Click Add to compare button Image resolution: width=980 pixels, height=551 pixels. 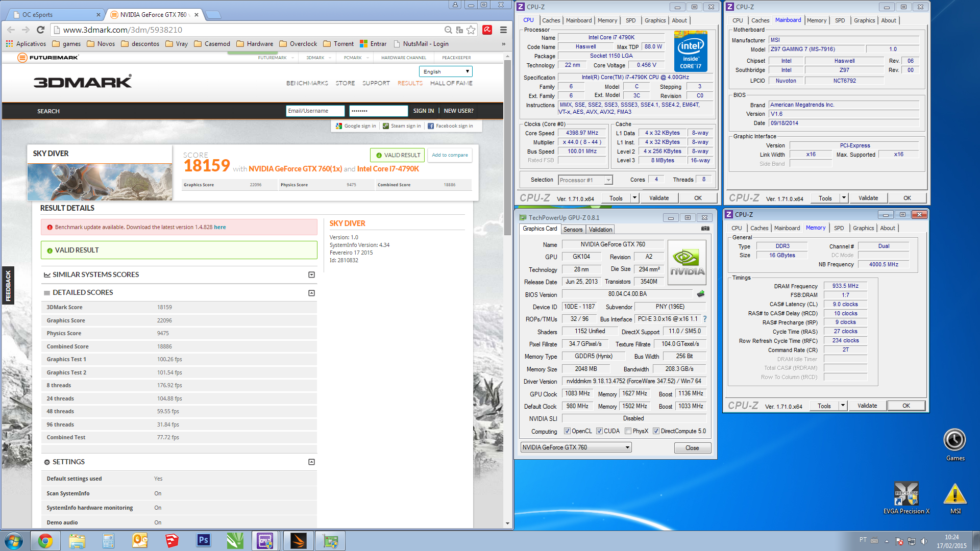[450, 155]
